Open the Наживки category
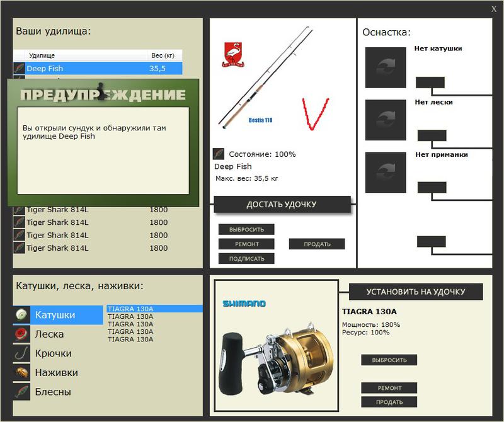The image size is (504, 422). click(57, 372)
